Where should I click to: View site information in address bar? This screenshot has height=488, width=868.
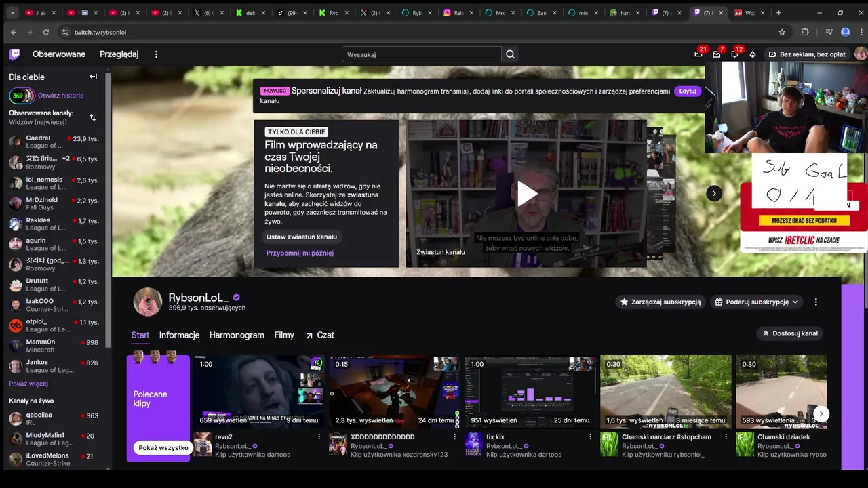tap(65, 32)
